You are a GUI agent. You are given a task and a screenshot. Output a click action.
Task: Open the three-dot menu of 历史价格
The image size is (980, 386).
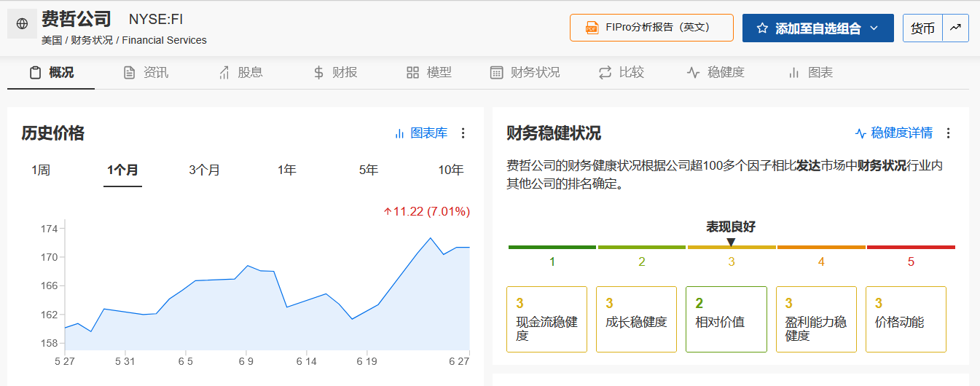[463, 133]
